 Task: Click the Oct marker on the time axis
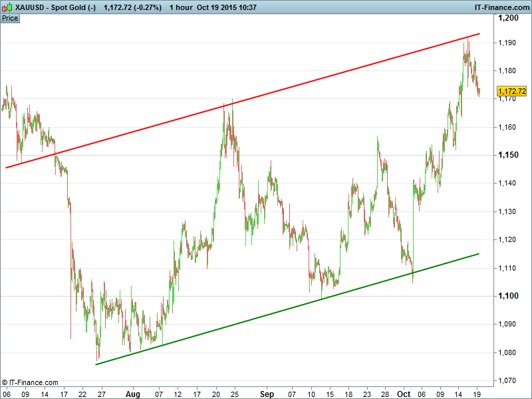pyautogui.click(x=404, y=394)
